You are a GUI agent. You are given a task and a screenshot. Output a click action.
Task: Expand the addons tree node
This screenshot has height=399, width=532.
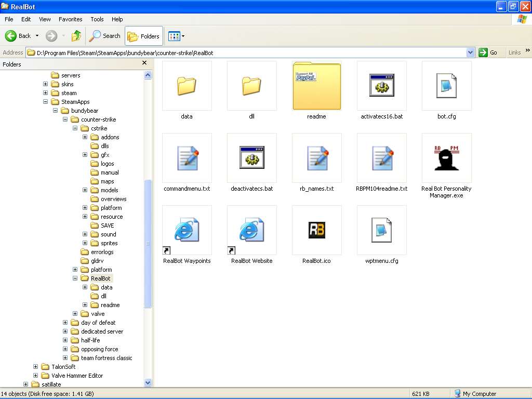[85, 137]
